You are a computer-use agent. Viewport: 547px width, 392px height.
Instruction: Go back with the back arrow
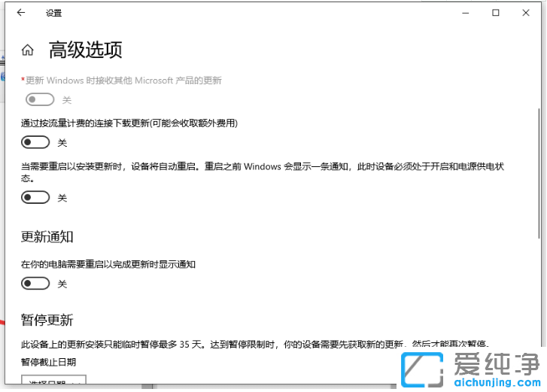tap(21, 13)
